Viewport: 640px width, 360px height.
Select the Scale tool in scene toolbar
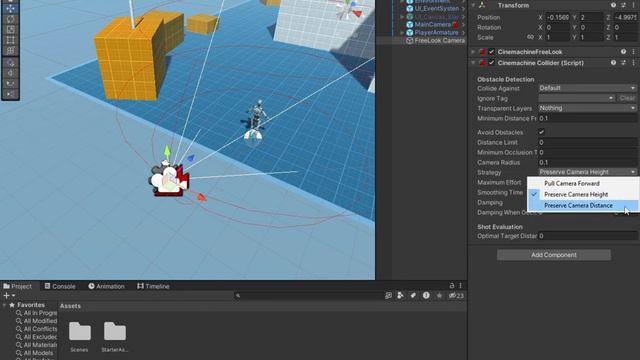pyautogui.click(x=10, y=29)
